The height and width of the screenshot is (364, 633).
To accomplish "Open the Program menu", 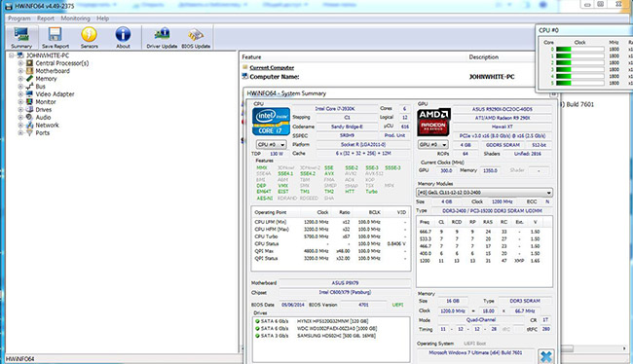I will tap(19, 18).
